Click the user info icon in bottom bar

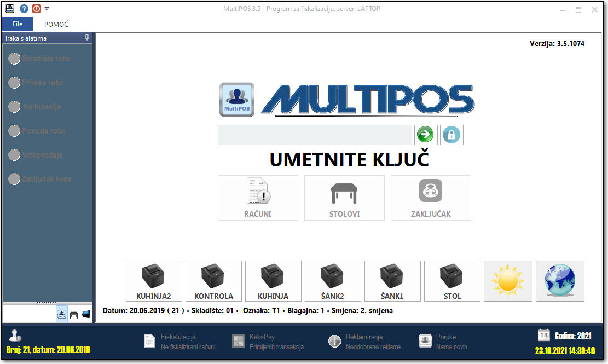coord(15,336)
